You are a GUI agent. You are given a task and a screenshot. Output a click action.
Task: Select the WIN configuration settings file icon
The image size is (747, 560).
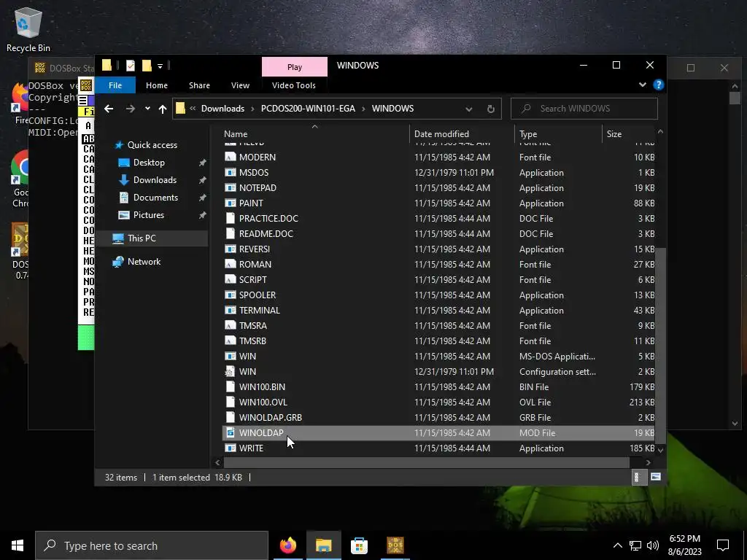click(230, 371)
